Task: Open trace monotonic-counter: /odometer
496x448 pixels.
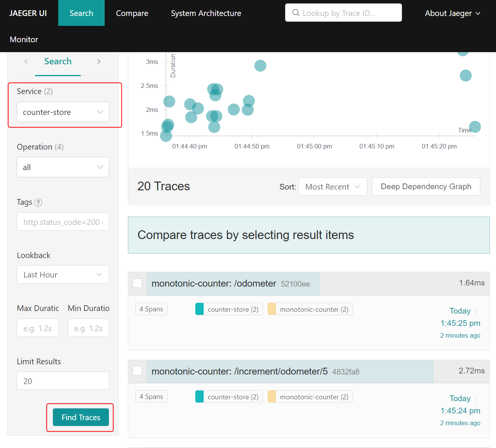Action: click(214, 284)
